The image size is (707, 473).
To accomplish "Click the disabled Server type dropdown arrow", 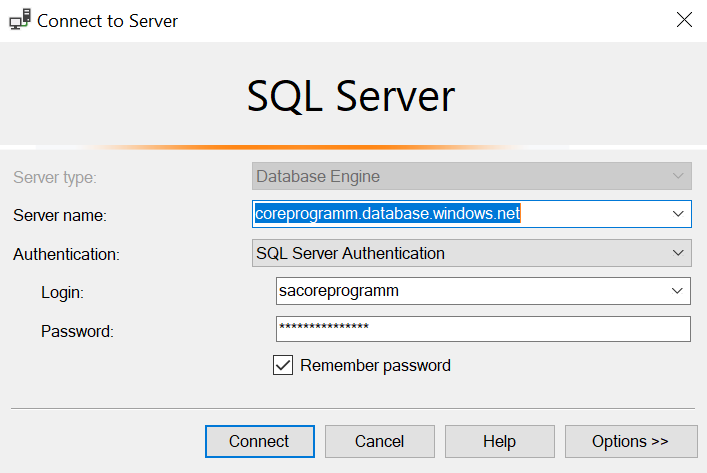I will pyautogui.click(x=678, y=177).
